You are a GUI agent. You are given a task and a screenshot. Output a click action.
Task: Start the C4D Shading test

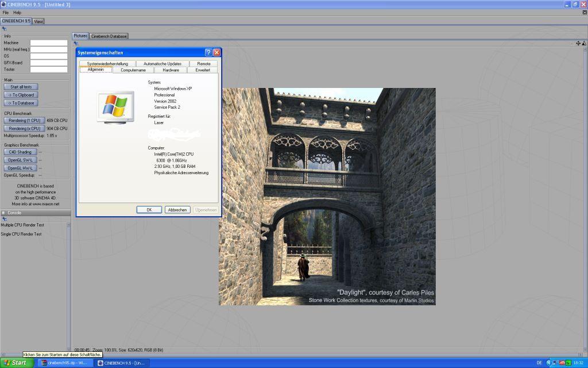click(x=20, y=152)
